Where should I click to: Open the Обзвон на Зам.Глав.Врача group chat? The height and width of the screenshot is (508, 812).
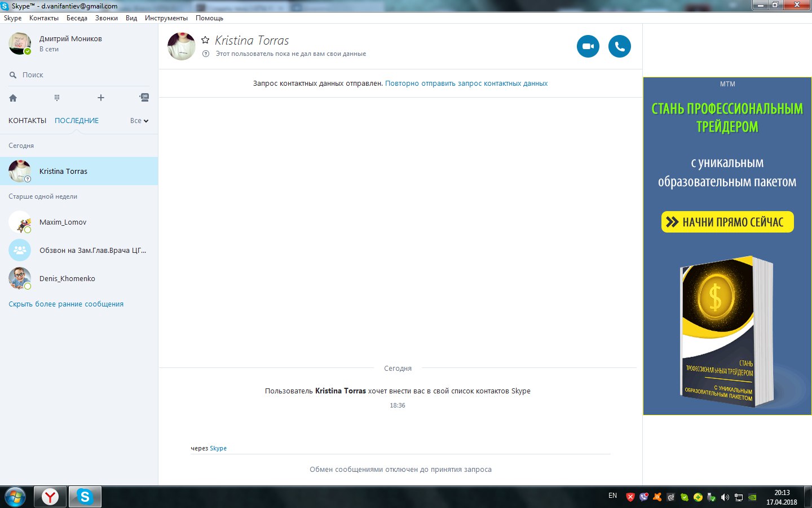coord(79,250)
